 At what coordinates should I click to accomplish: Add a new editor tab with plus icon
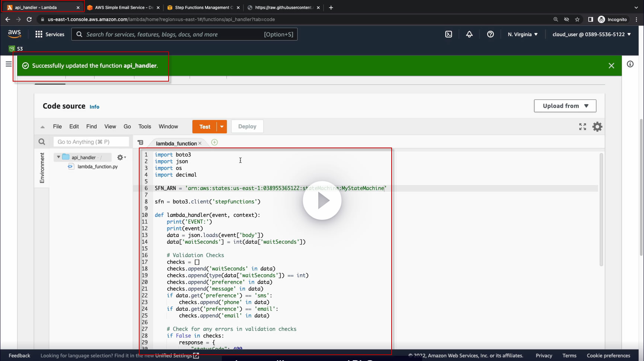point(214,142)
